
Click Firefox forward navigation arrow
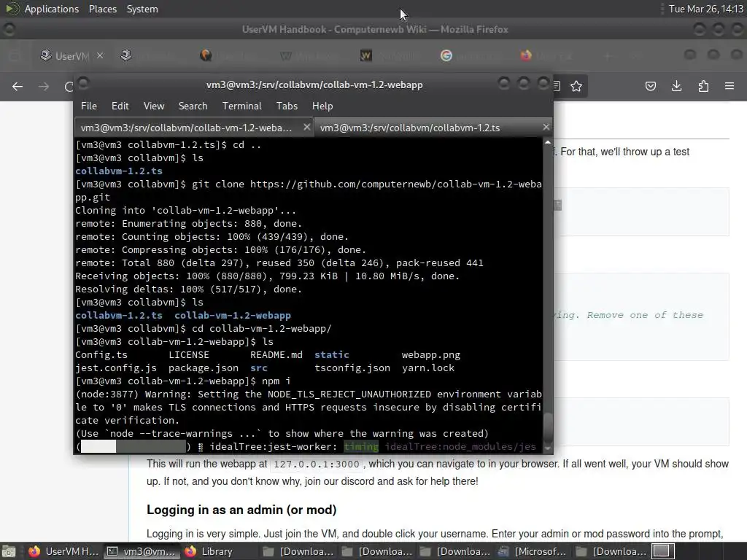coord(44,86)
